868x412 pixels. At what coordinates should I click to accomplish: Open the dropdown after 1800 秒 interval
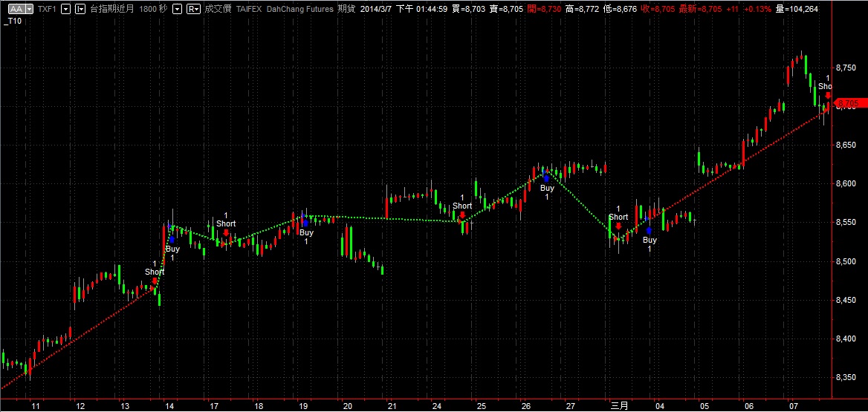[x=178, y=10]
